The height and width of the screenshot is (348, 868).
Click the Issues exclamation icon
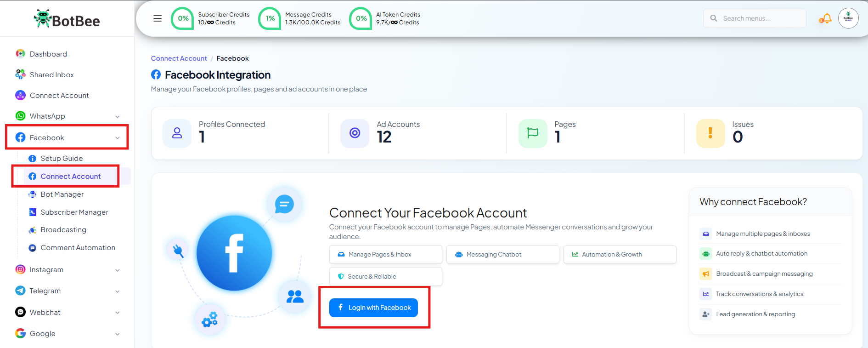[x=710, y=133]
